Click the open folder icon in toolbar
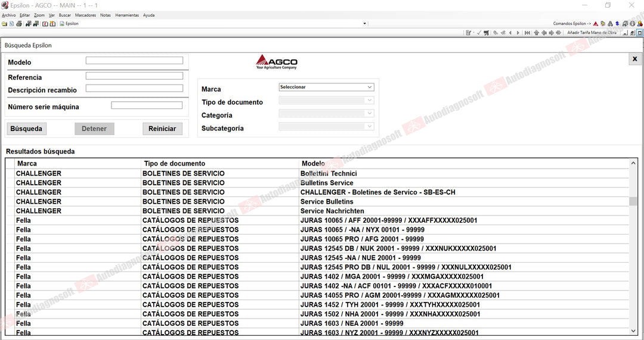Image resolution: width=644 pixels, height=340 pixels. [x=5, y=24]
